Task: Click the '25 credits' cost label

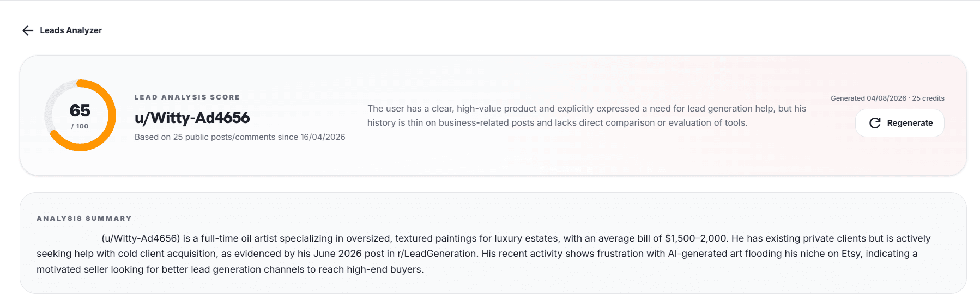Action: [928, 98]
